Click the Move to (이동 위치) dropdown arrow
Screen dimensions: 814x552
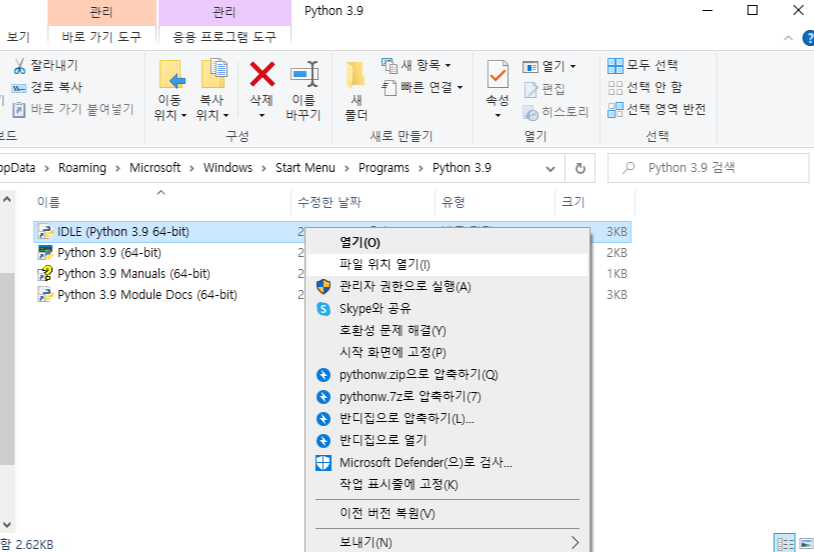coord(183,115)
